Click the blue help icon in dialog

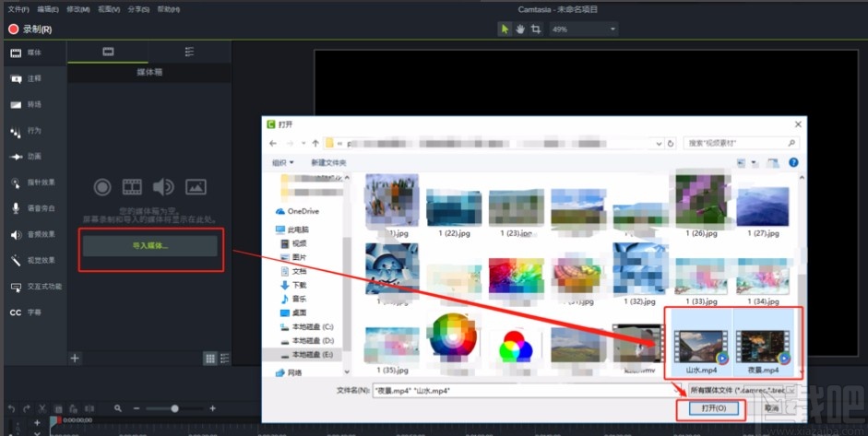[x=793, y=162]
